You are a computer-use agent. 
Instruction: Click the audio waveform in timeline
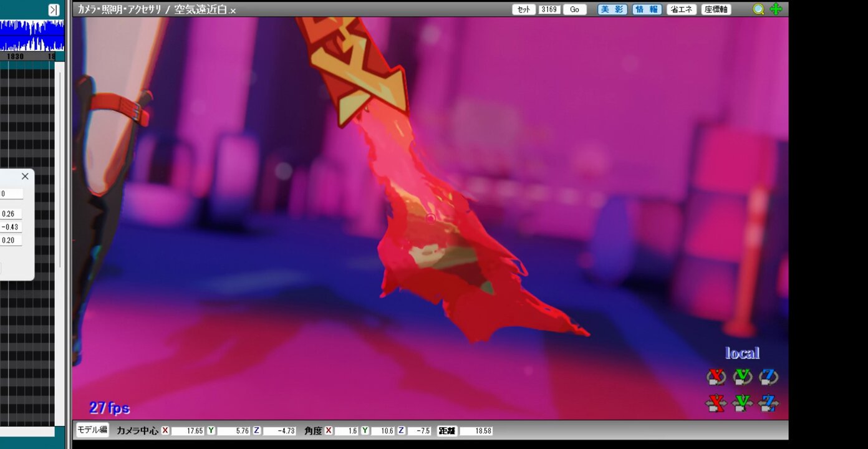32,36
